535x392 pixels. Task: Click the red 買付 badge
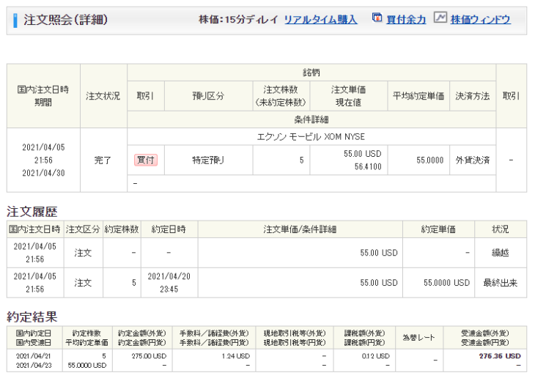pos(145,159)
